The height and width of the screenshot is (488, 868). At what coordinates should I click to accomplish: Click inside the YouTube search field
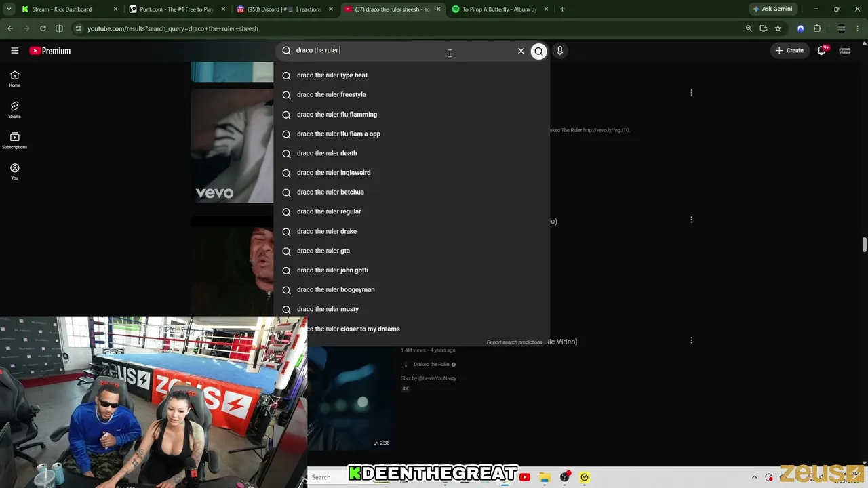click(403, 51)
